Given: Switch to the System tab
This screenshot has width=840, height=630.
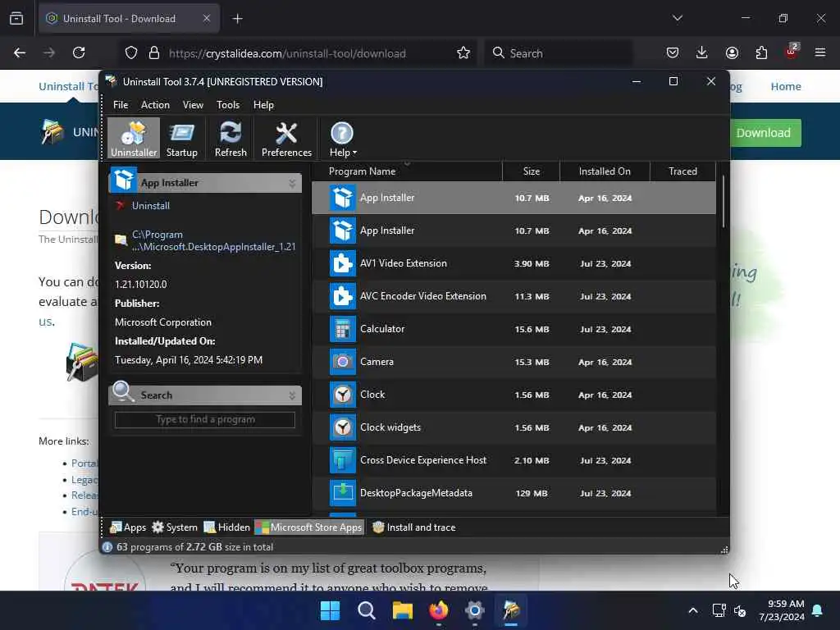Looking at the screenshot, I should (175, 527).
